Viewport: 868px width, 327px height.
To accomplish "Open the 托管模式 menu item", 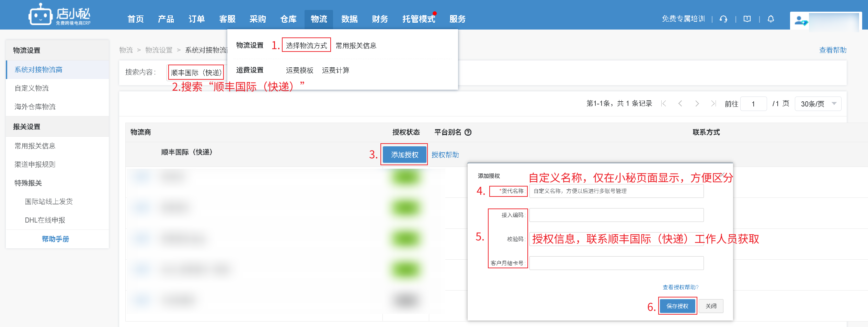I will click(419, 19).
